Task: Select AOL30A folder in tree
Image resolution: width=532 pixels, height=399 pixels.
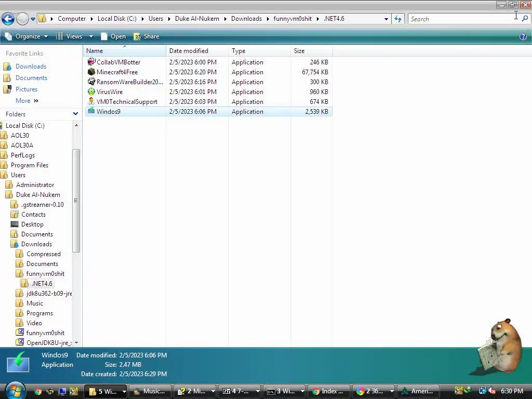Action: (22, 145)
